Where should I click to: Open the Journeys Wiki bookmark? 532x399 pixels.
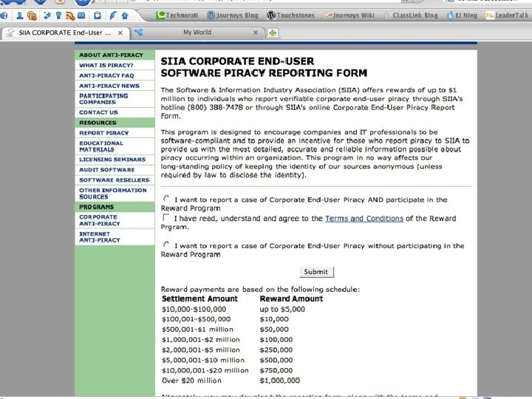point(349,16)
